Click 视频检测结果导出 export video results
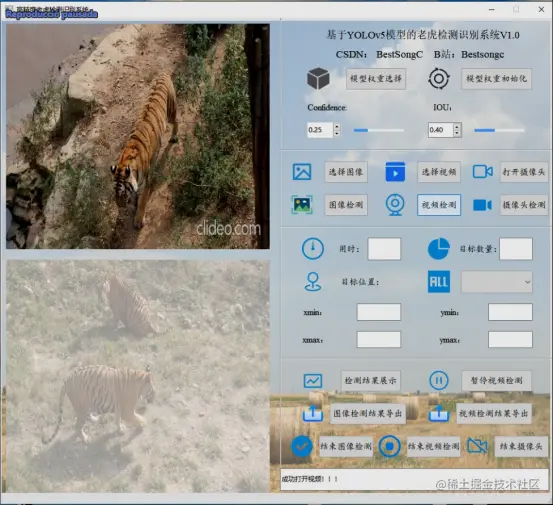The height and width of the screenshot is (505, 554). coord(493,413)
